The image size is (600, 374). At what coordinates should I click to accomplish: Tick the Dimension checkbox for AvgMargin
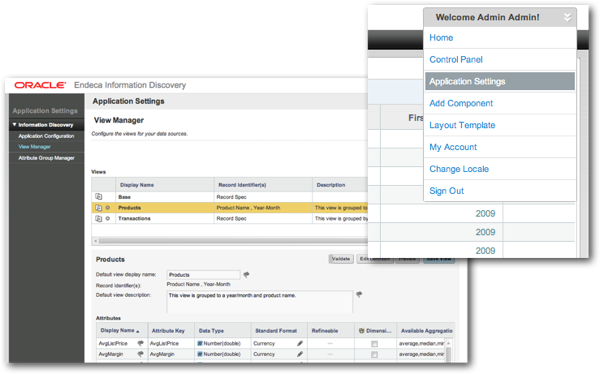coord(374,354)
